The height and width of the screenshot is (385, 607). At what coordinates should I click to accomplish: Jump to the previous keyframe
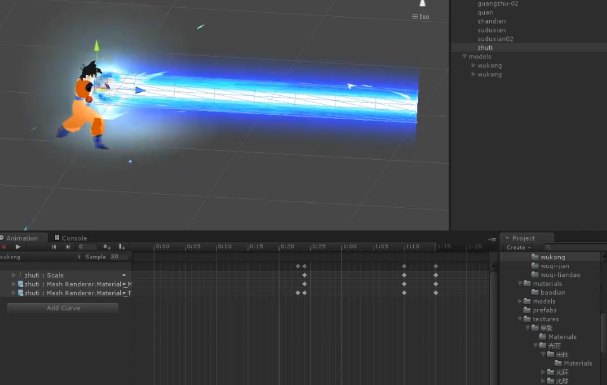click(54, 247)
